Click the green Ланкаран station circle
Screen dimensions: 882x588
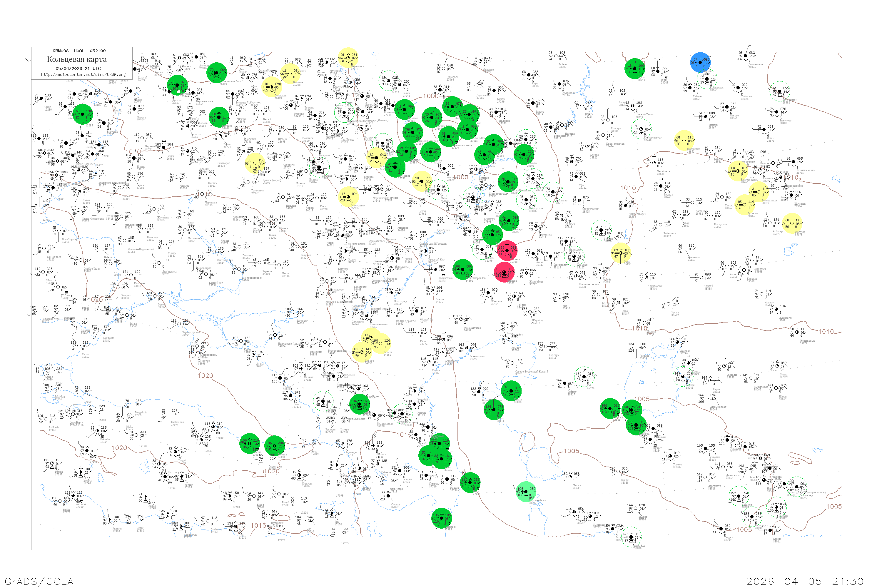tap(441, 518)
